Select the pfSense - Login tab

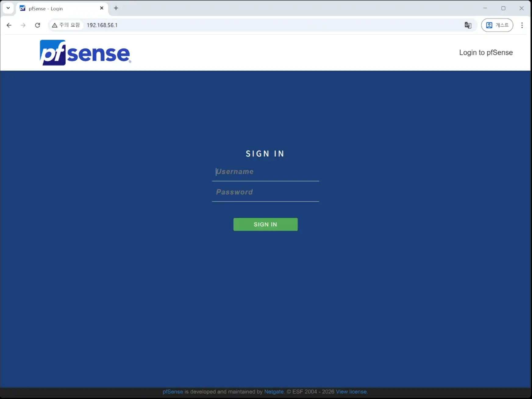click(58, 9)
